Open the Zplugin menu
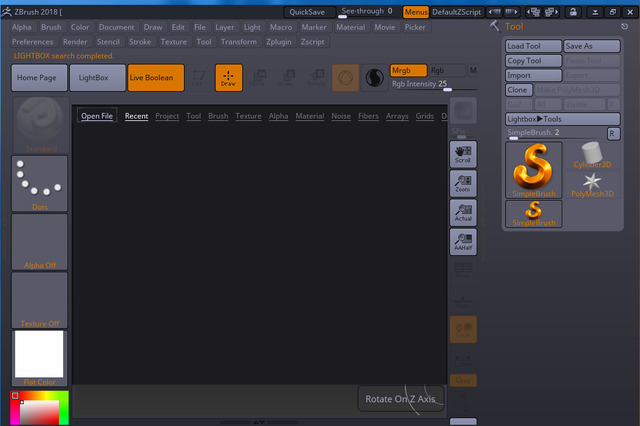 279,42
